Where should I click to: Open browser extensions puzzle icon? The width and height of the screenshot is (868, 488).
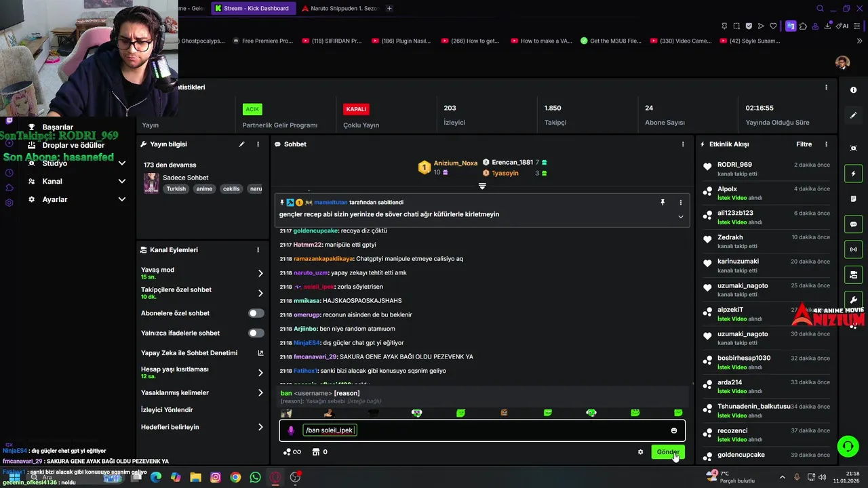[803, 26]
